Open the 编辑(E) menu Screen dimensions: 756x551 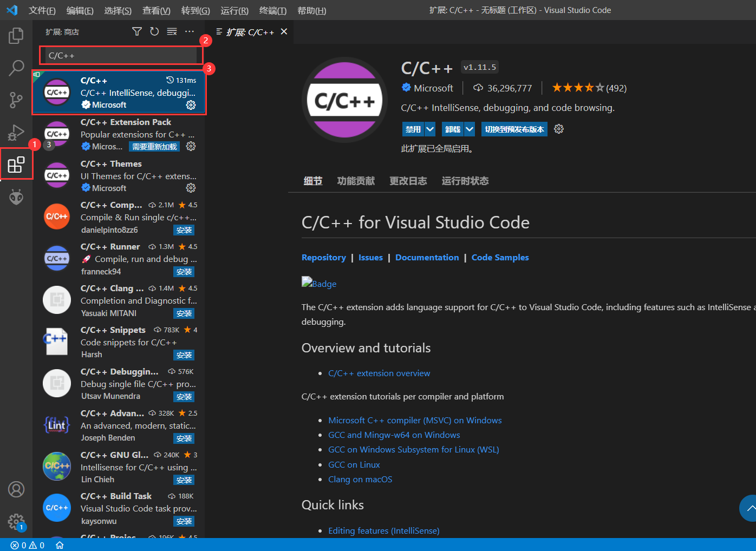80,10
